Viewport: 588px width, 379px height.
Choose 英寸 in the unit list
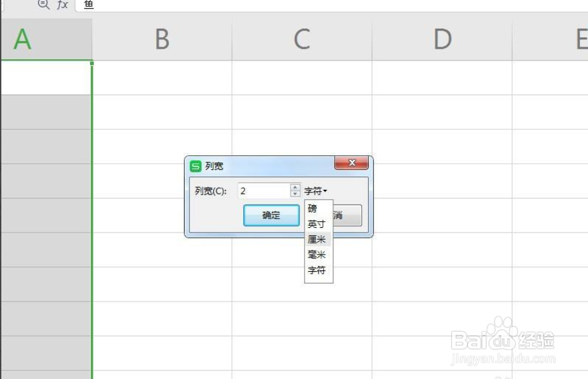(317, 224)
